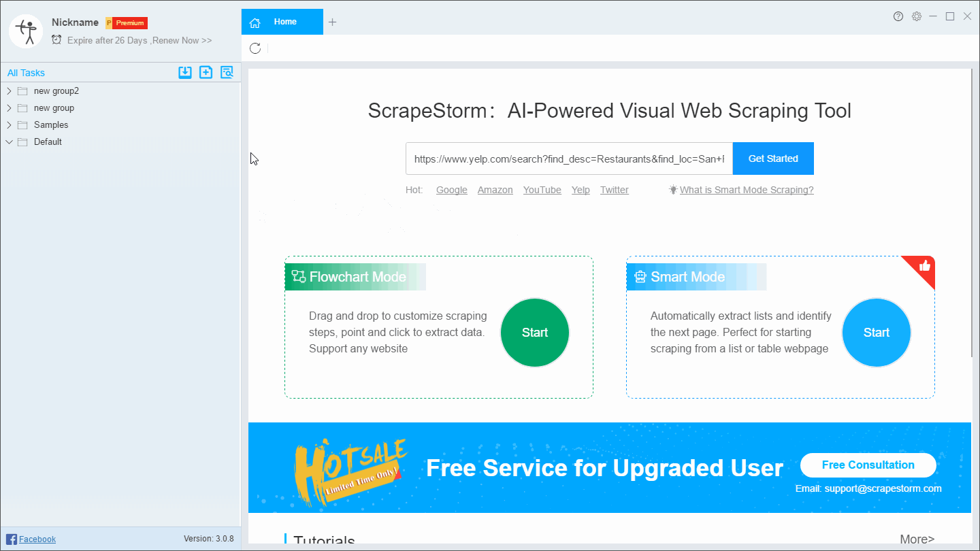Open the More> tutorials link
Viewport: 980px width, 551px height.
coord(917,539)
